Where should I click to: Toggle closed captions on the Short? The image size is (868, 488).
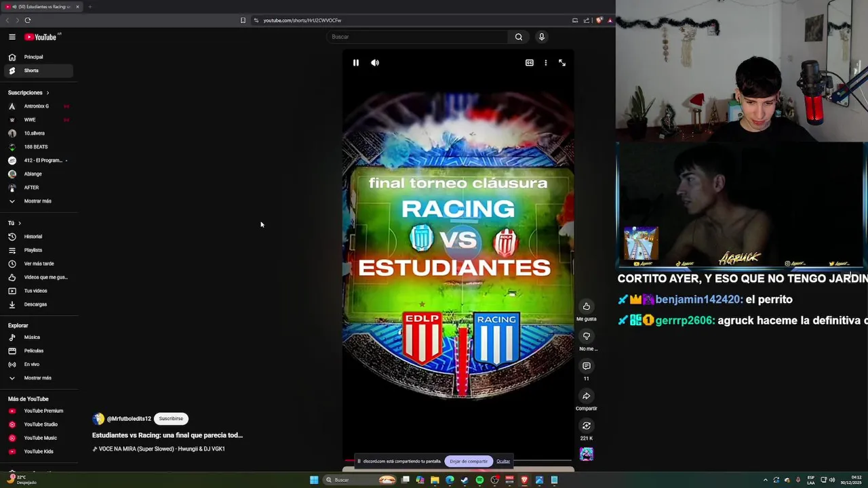tap(530, 62)
